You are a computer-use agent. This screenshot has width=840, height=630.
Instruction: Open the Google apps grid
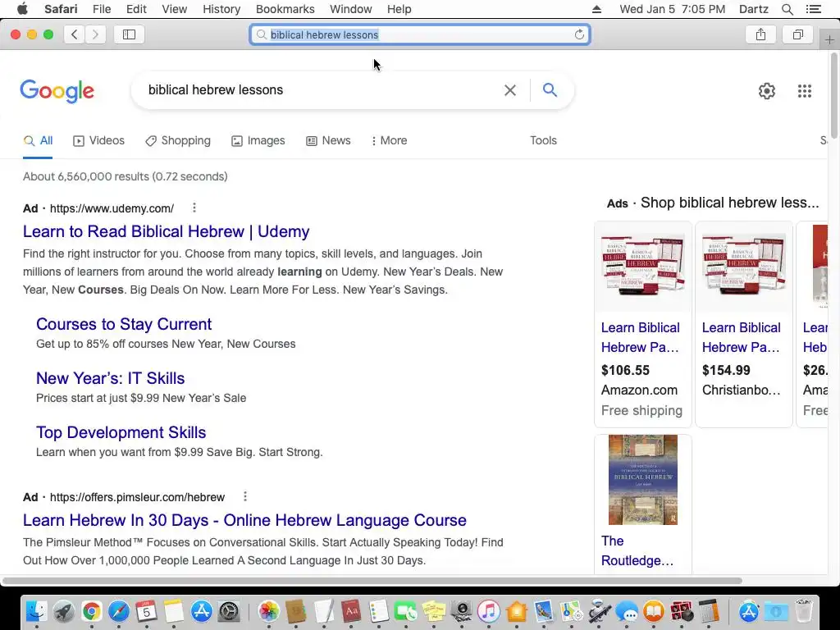coord(804,90)
